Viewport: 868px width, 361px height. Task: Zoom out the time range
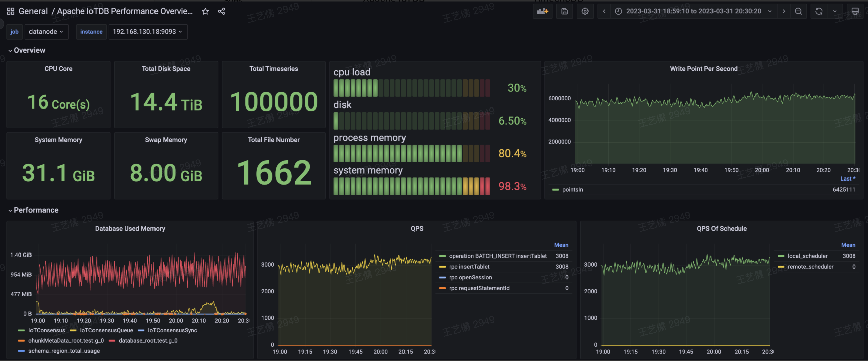(x=798, y=11)
